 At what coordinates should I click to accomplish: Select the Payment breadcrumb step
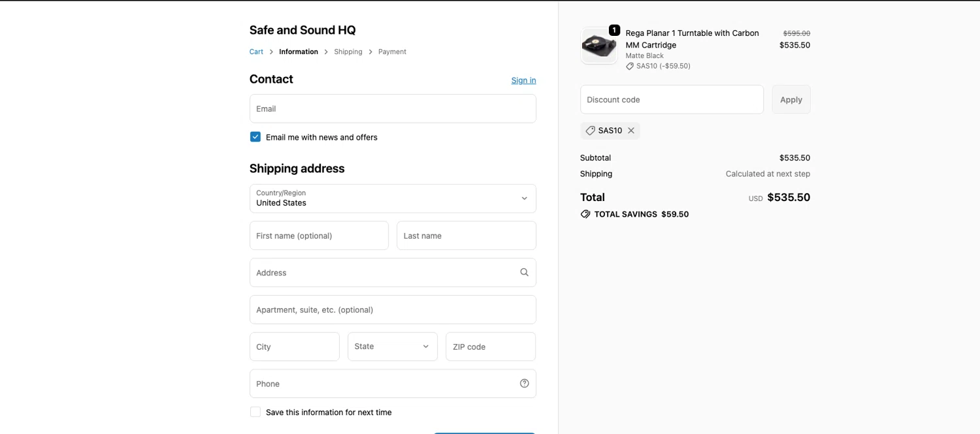tap(392, 52)
